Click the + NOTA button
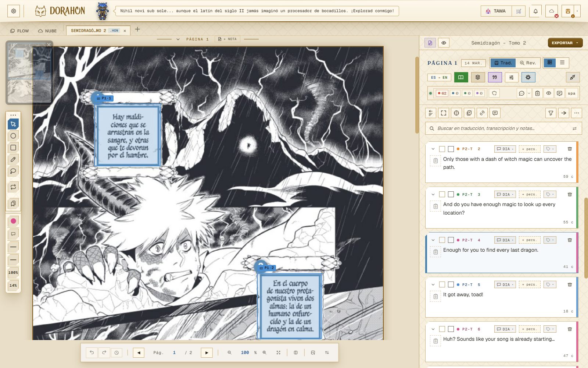588x368 pixels. tap(227, 39)
